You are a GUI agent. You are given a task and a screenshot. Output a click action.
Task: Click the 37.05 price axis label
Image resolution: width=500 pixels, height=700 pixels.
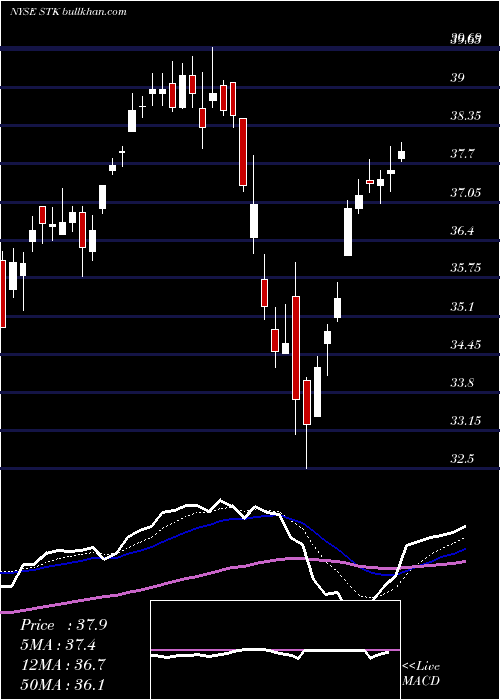[x=465, y=193]
